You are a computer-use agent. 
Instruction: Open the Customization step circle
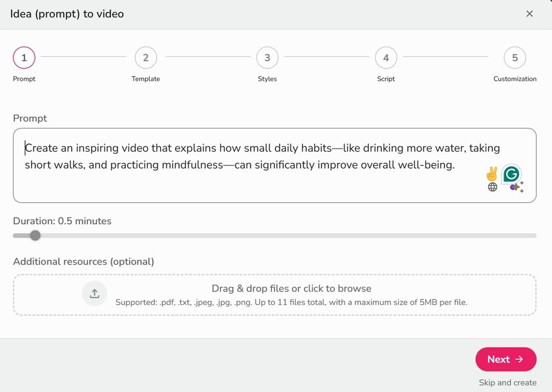pos(515,57)
